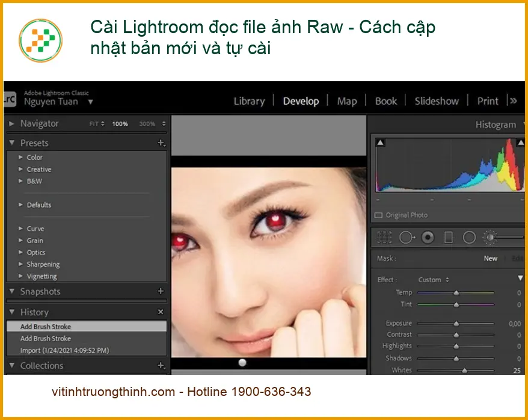Viewport: 528px width, 420px height.
Task: Click the brush pin below the photo
Action: pos(242,362)
